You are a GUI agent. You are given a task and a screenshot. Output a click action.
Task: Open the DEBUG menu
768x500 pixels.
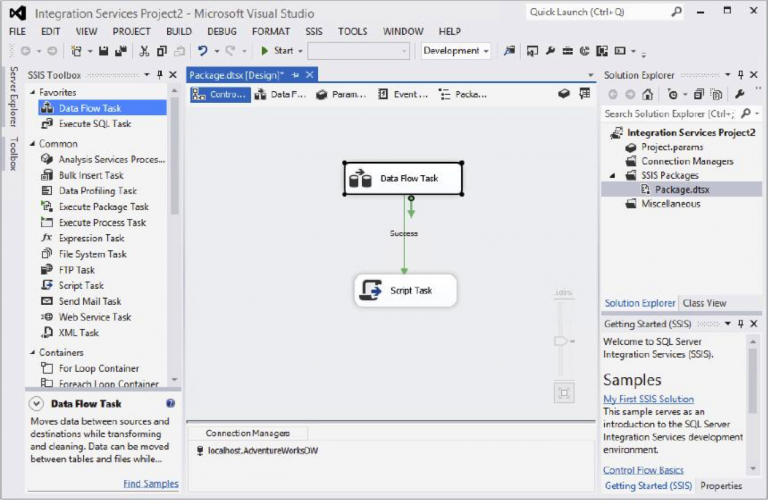tap(222, 31)
